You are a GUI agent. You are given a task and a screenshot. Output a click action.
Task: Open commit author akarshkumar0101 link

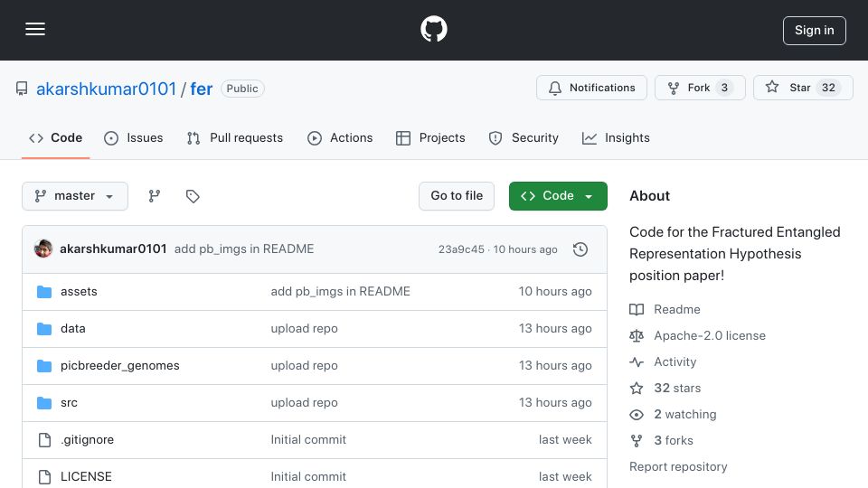(113, 249)
